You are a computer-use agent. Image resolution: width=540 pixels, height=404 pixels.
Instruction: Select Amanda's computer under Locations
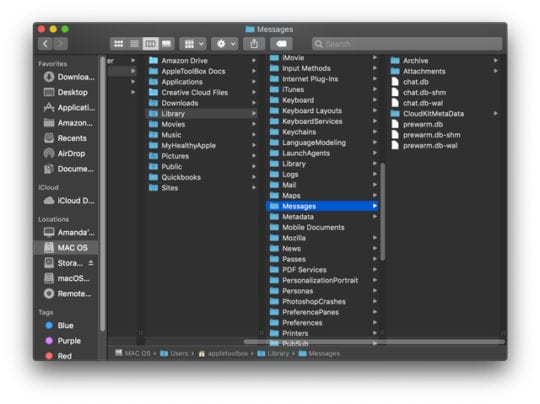69,232
